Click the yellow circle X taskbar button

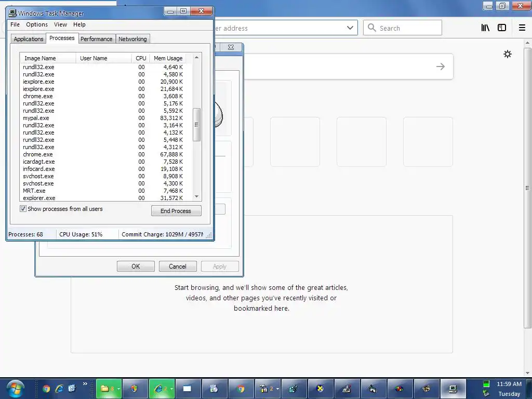pos(320,389)
